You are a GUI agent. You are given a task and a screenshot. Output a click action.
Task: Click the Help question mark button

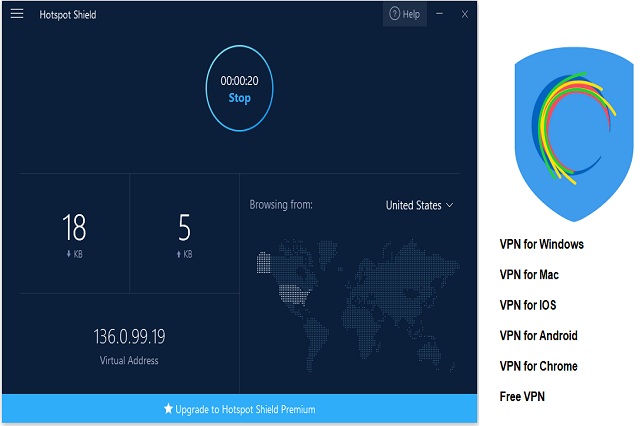[x=404, y=14]
